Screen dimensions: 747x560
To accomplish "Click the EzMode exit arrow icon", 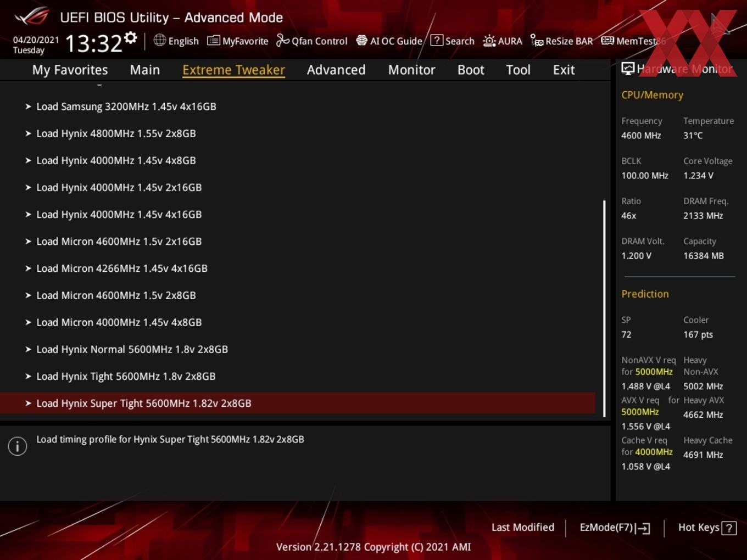I will pyautogui.click(x=643, y=528).
